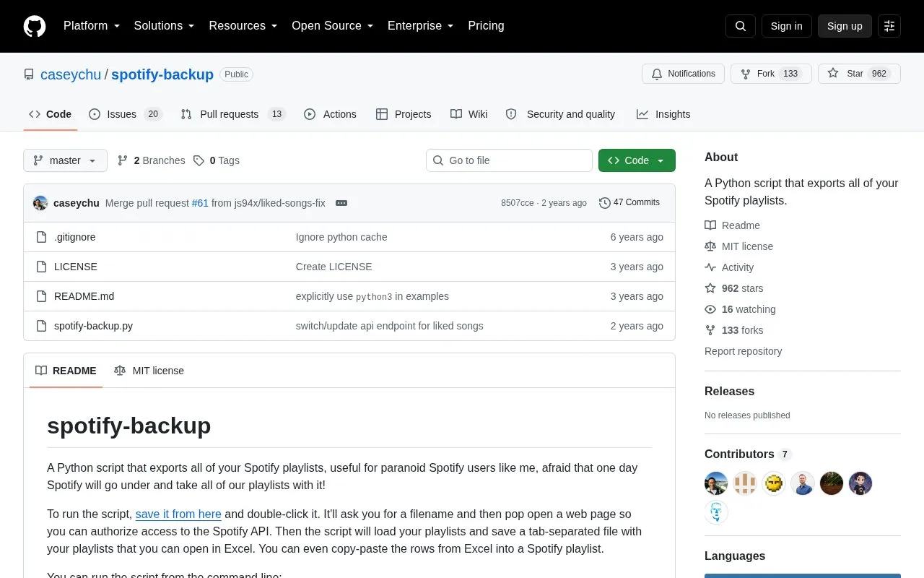Click the Go to file search field

coord(509,160)
